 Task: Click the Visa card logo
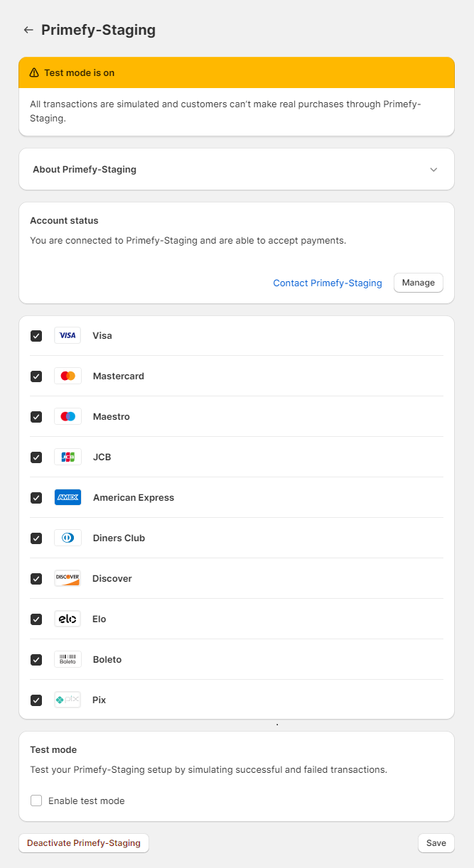[68, 335]
